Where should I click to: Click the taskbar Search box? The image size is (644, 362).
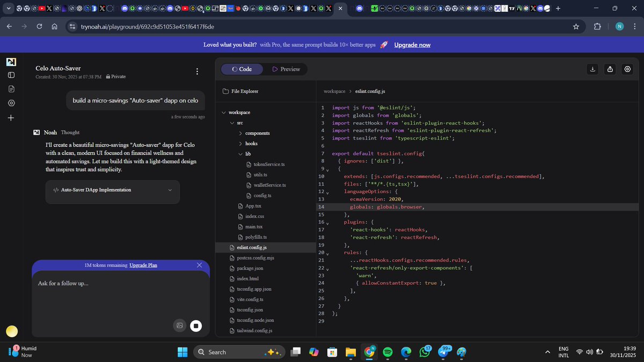(239, 352)
